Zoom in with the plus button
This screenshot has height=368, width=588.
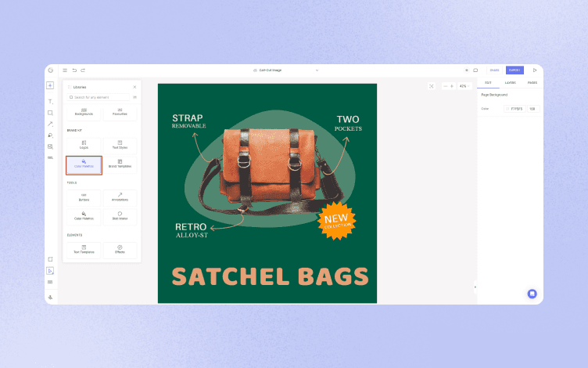point(451,86)
